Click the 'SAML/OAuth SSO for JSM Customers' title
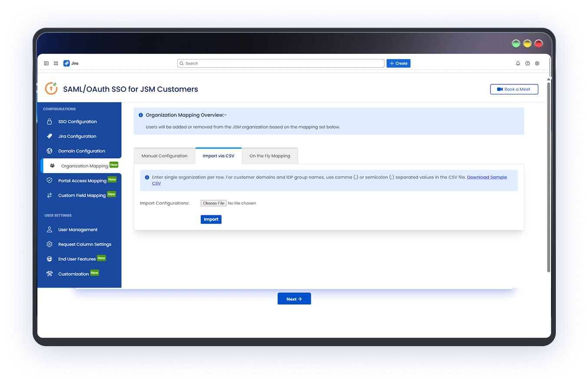Viewport: 588px width, 383px height. [131, 89]
